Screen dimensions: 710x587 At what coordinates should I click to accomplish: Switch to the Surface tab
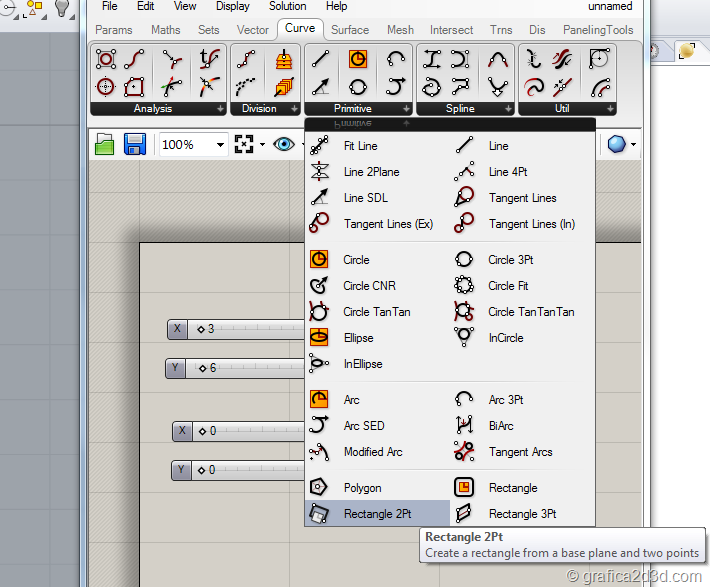point(350,30)
